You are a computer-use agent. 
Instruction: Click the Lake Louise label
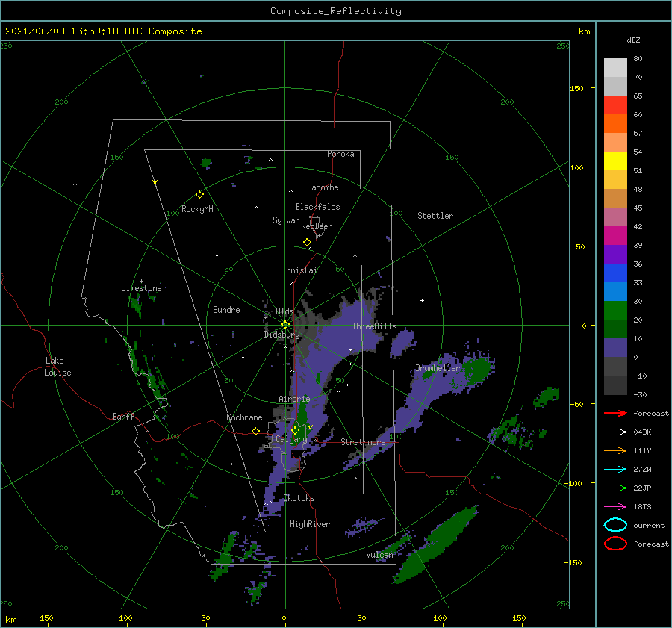click(57, 367)
